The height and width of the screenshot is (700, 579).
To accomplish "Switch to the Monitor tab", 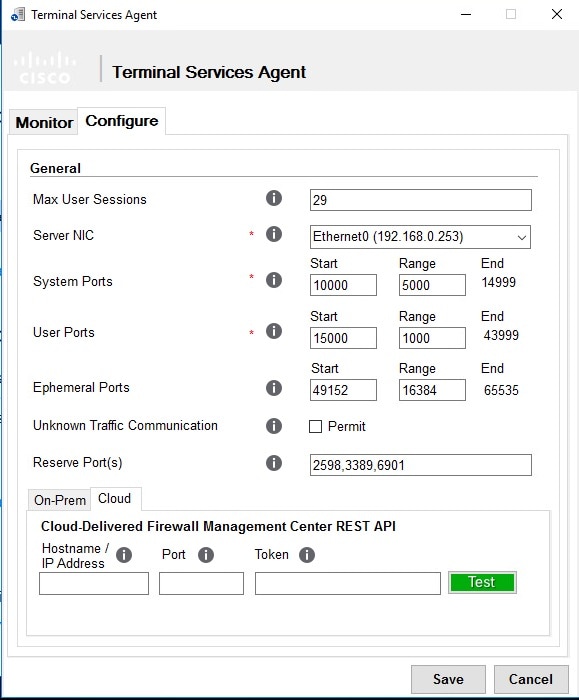I will [44, 122].
